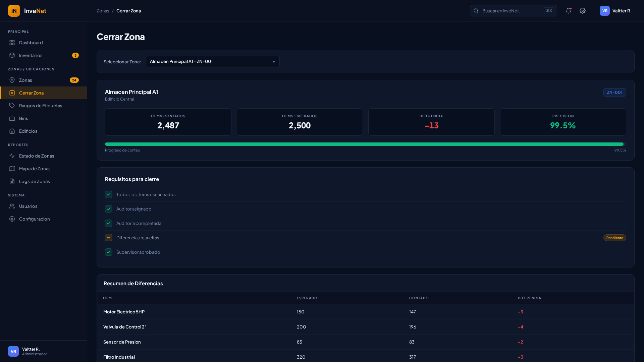
Task: Click the Dashboard grid icon in sidebar
Action: [12, 43]
